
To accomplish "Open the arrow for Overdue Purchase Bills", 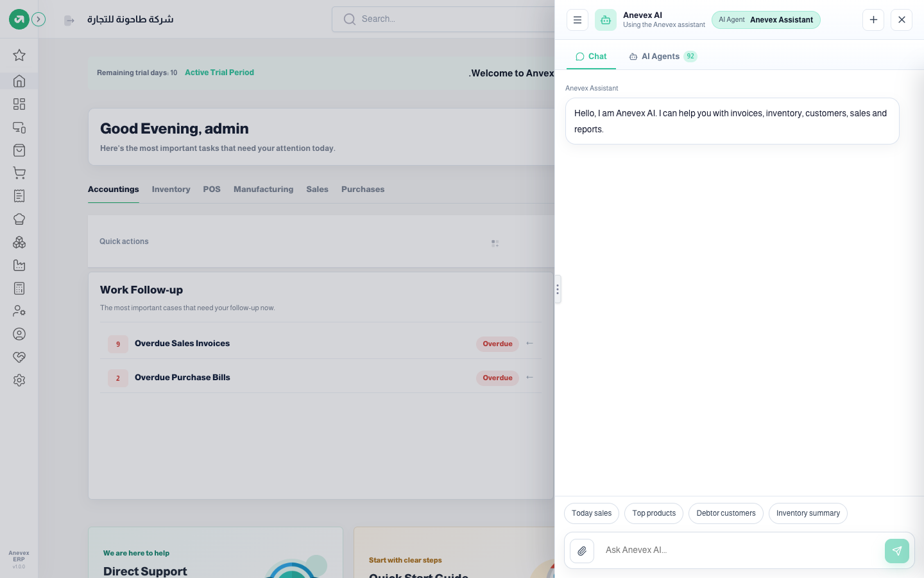I will [x=529, y=378].
